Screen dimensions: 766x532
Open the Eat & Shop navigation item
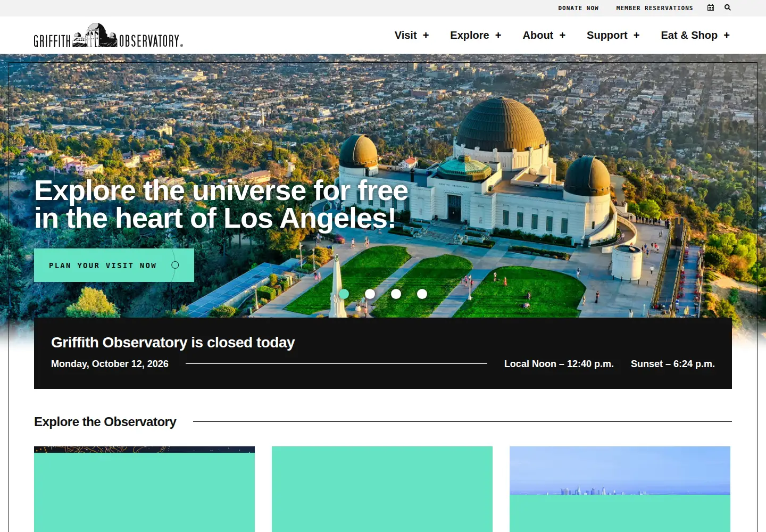(x=689, y=35)
